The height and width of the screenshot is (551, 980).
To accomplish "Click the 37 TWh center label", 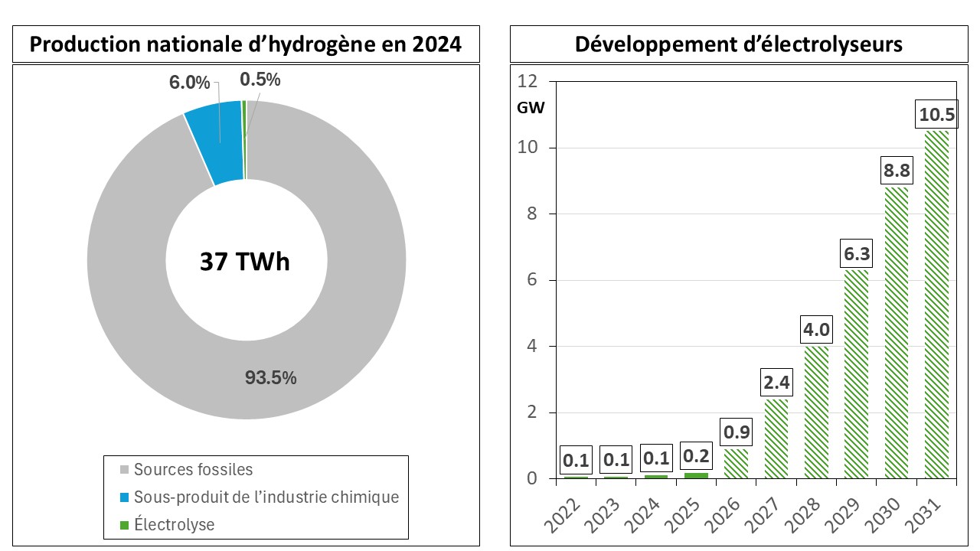I will click(x=246, y=261).
